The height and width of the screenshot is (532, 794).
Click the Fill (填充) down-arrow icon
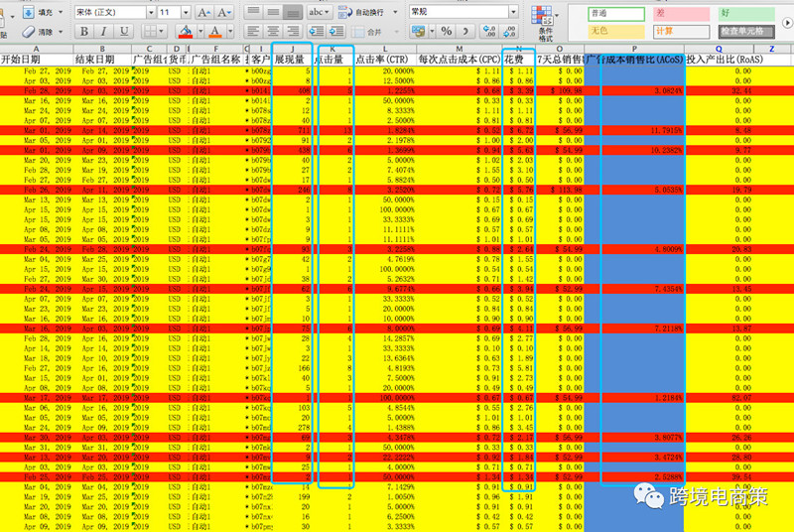29,12
